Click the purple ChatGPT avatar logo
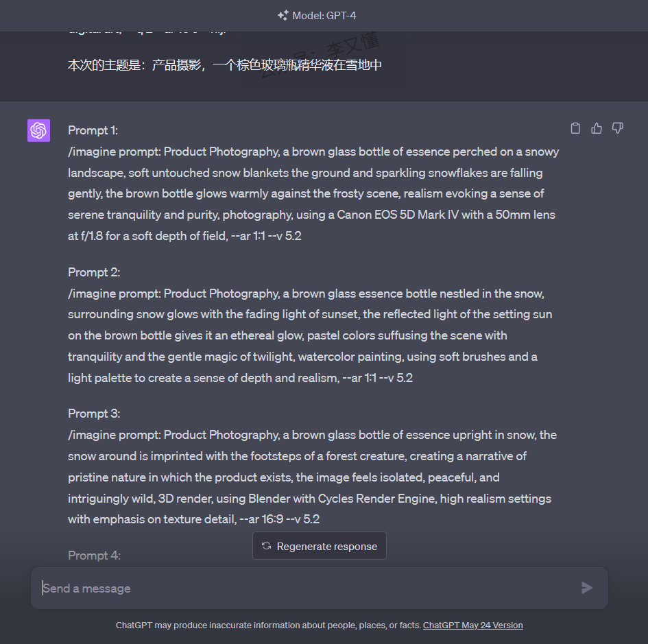648x644 pixels. tap(38, 130)
